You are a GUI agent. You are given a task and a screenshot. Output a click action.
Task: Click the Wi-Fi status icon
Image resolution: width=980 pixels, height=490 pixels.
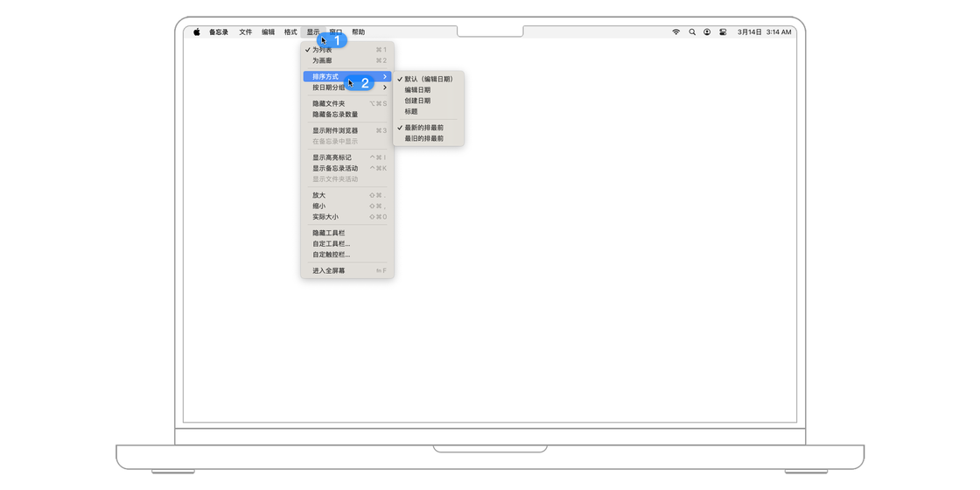(675, 31)
